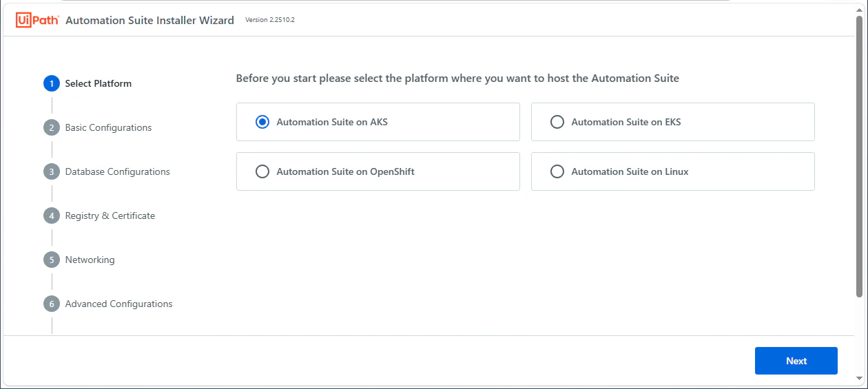
Task: Click the Version 2.2510.2 text
Action: [270, 20]
